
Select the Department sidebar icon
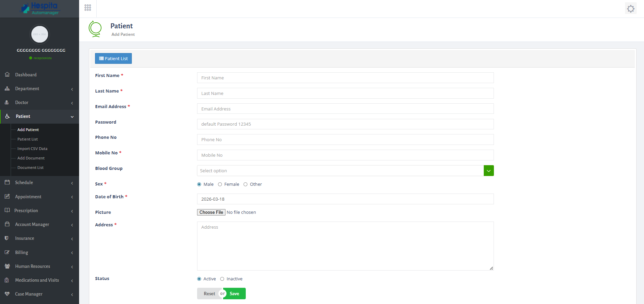tap(7, 88)
